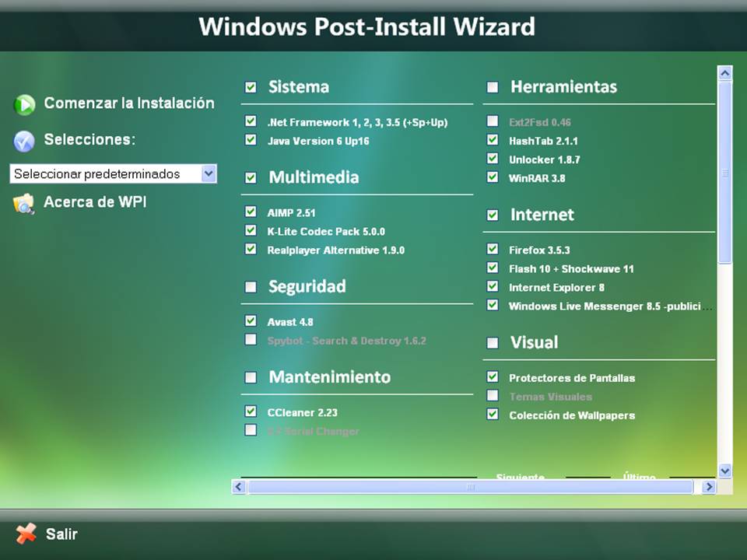Uncheck Firefox 3.5.3
This screenshot has width=747, height=560.
pyautogui.click(x=493, y=250)
